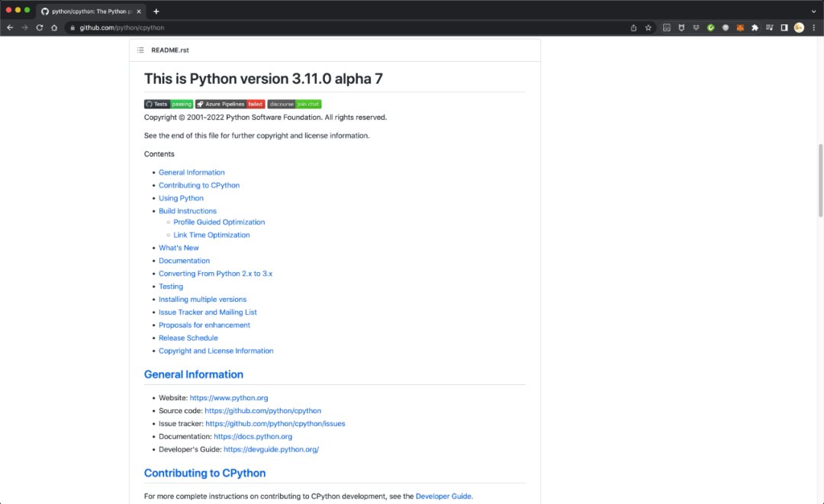Open Converting From Python 2.x to 3.x
This screenshot has height=504, width=824.
(215, 274)
